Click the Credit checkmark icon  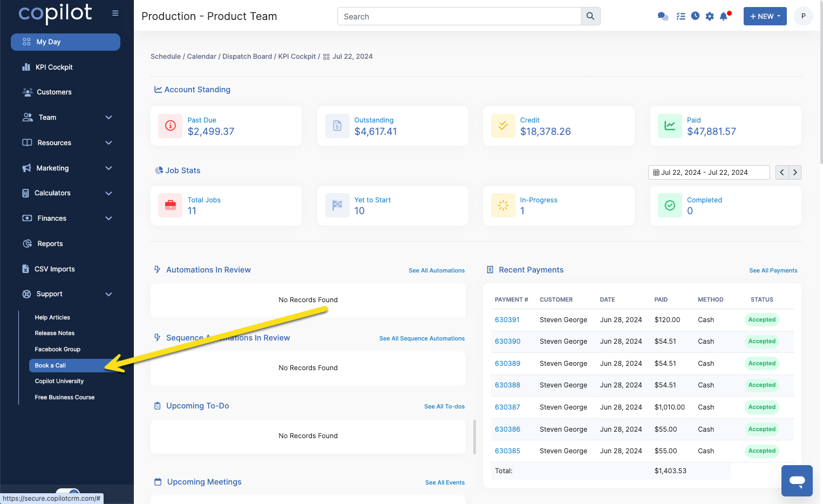pos(503,126)
